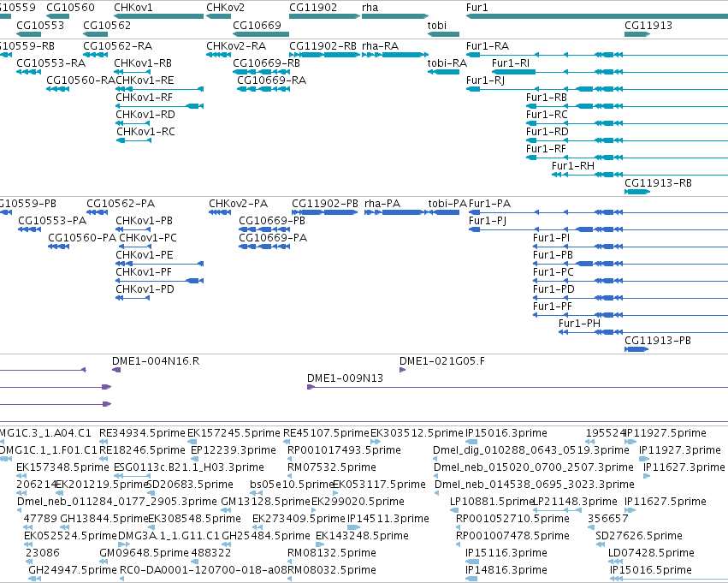The width and height of the screenshot is (728, 583).
Task: Click the tobi gene label
Action: tap(437, 25)
